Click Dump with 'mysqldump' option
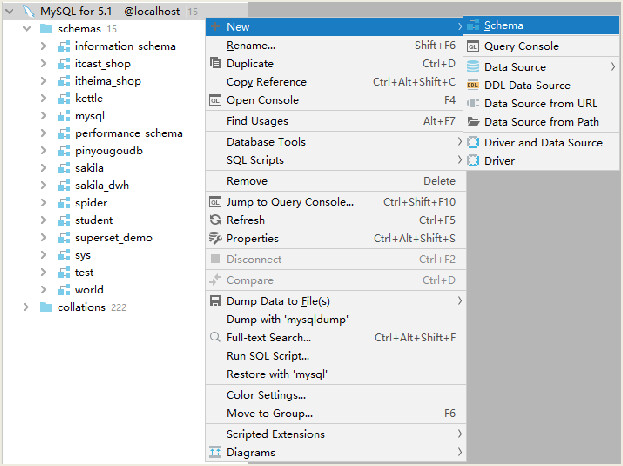The image size is (623, 466). pos(287,319)
